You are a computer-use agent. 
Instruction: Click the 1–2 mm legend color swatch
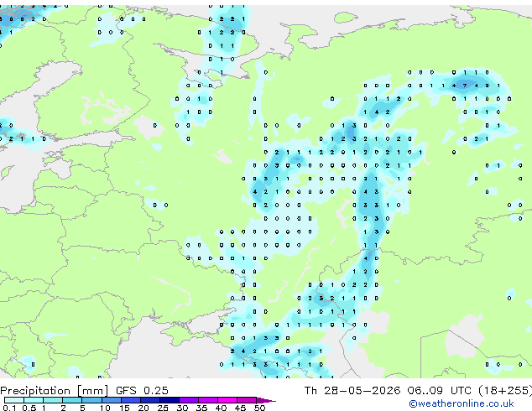pos(53,400)
